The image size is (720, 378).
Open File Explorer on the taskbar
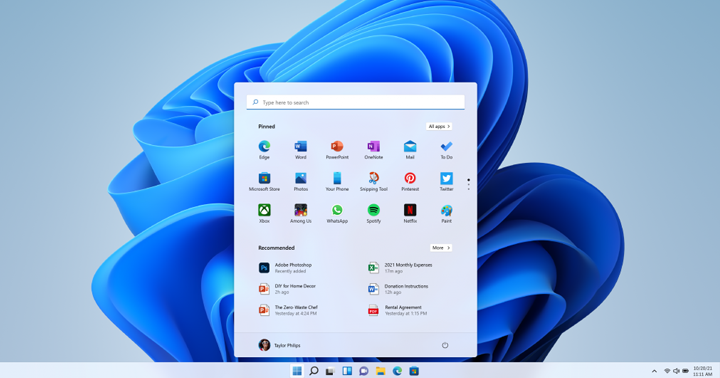[380, 371]
